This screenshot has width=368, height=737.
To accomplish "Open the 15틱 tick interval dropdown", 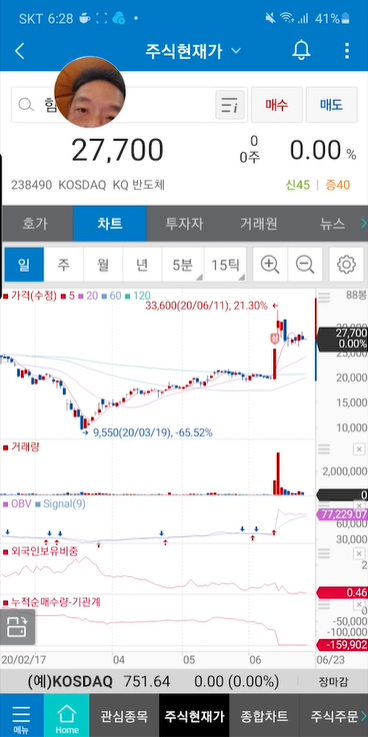I will coord(225,265).
